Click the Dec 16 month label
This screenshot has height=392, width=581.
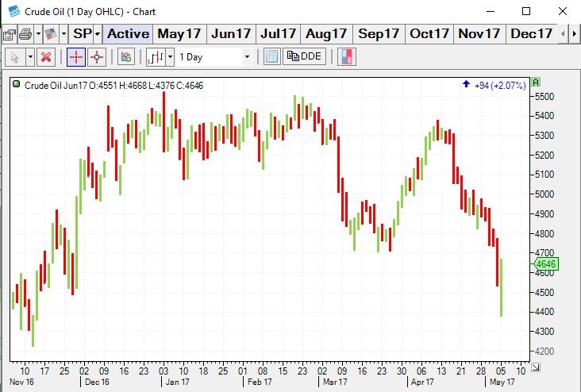click(97, 382)
